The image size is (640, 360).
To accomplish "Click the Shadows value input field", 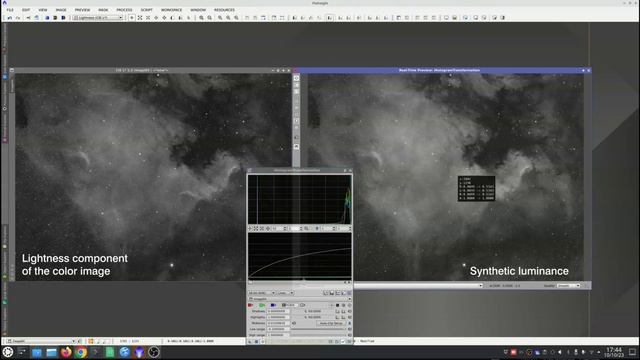I will pos(278,311).
